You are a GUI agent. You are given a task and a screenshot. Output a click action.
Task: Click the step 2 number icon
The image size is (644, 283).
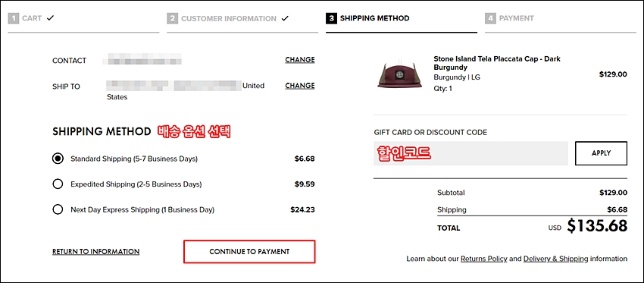point(173,18)
